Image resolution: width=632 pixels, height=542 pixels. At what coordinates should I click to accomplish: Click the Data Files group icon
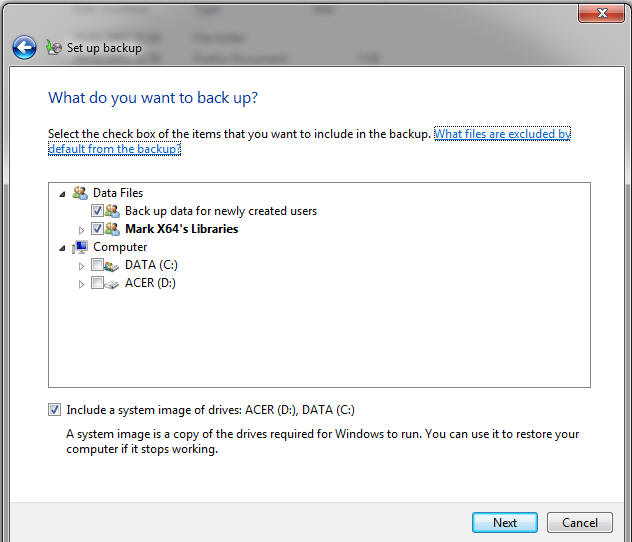click(80, 193)
